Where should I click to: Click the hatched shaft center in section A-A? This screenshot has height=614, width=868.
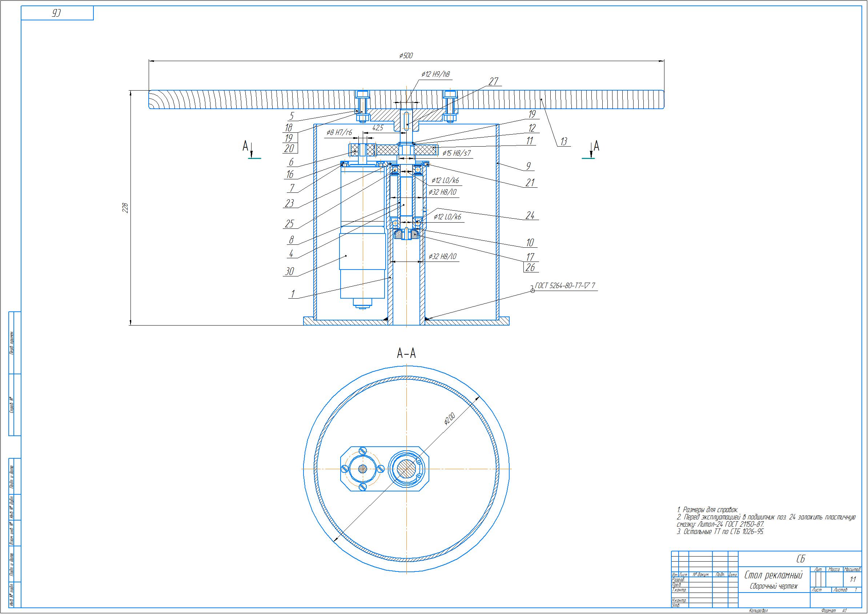tap(406, 469)
